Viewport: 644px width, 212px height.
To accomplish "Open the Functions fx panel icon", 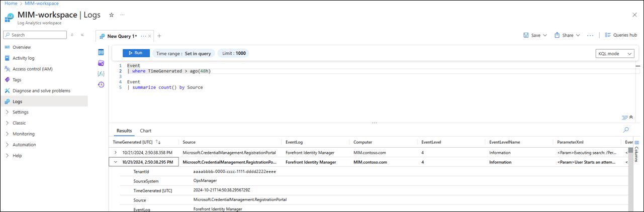I will pos(101,74).
